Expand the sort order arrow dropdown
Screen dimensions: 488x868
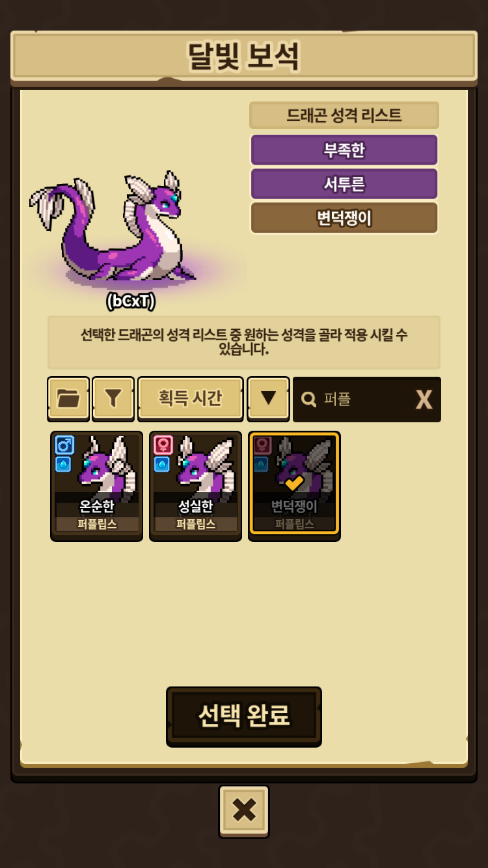pyautogui.click(x=269, y=398)
